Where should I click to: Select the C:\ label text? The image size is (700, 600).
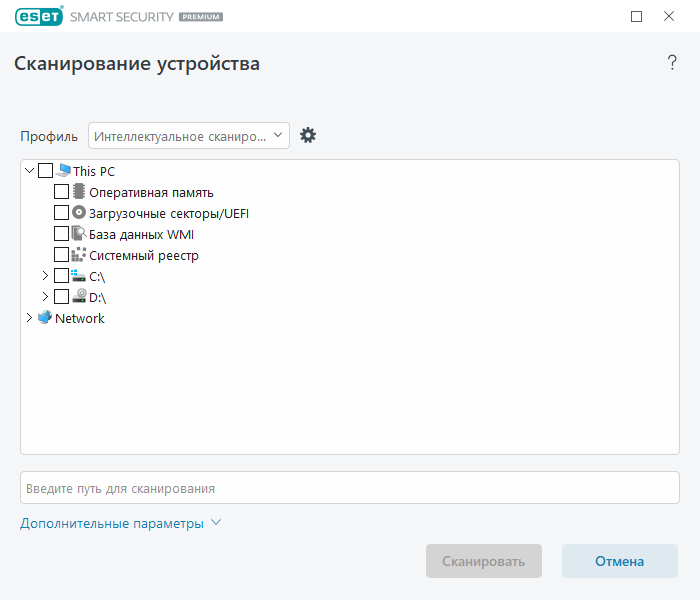(x=97, y=277)
